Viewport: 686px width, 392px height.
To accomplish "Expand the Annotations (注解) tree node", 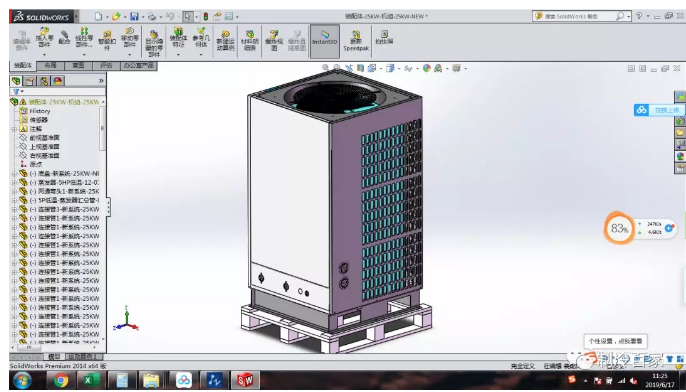I will [14, 129].
